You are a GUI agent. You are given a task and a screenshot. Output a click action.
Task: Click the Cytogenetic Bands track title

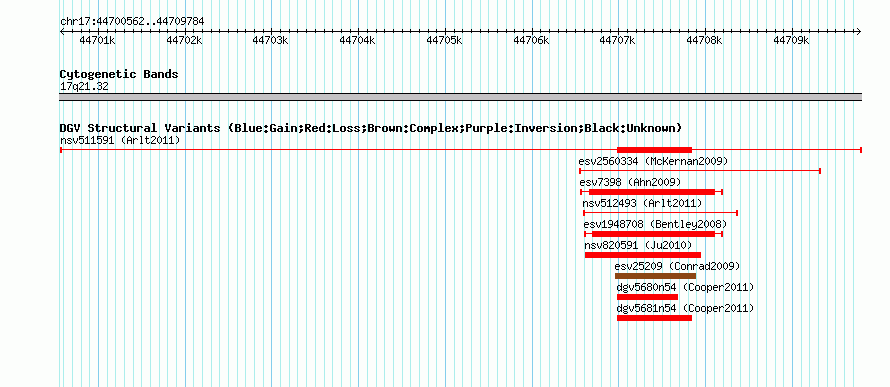click(119, 74)
